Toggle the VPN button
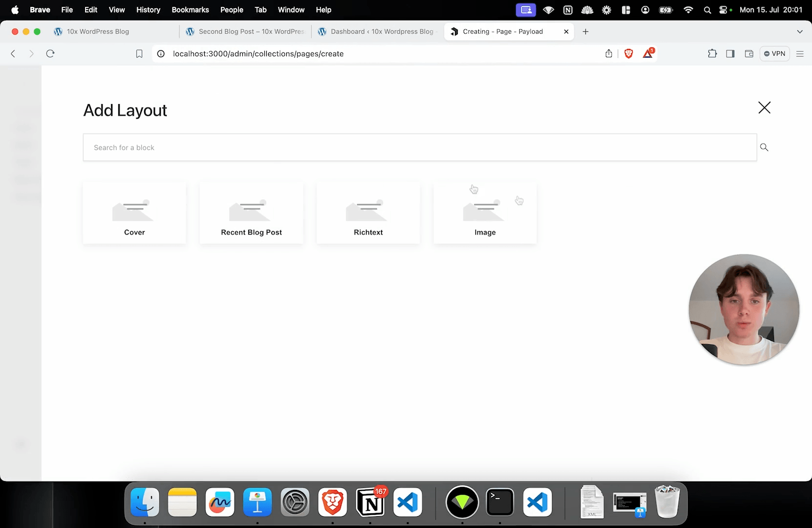 (775, 54)
